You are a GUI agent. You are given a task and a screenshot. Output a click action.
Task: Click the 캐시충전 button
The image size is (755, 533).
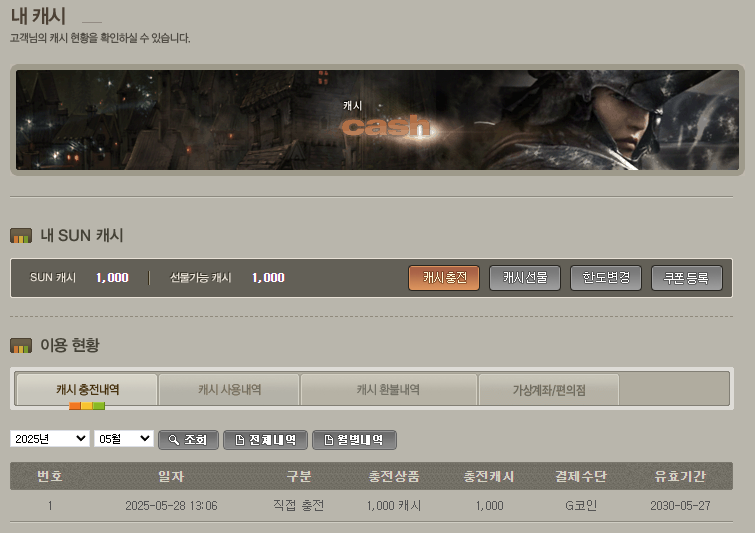click(x=444, y=278)
